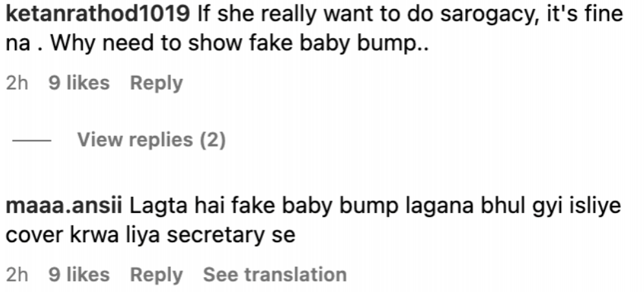Viewport: 644px width, 292px height.
Task: Show 9 likes on maaa.ansii's comment
Action: click(79, 275)
